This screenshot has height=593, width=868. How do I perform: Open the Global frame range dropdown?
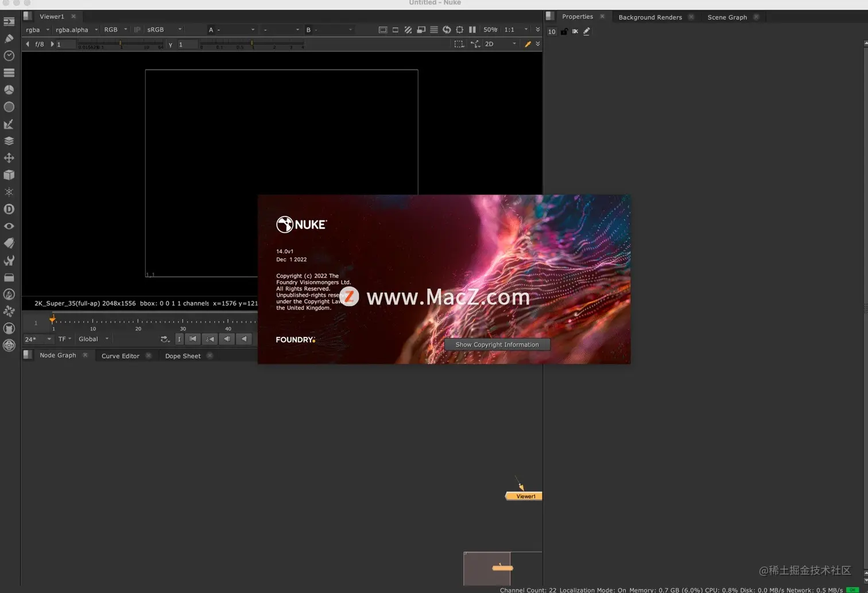pos(94,339)
